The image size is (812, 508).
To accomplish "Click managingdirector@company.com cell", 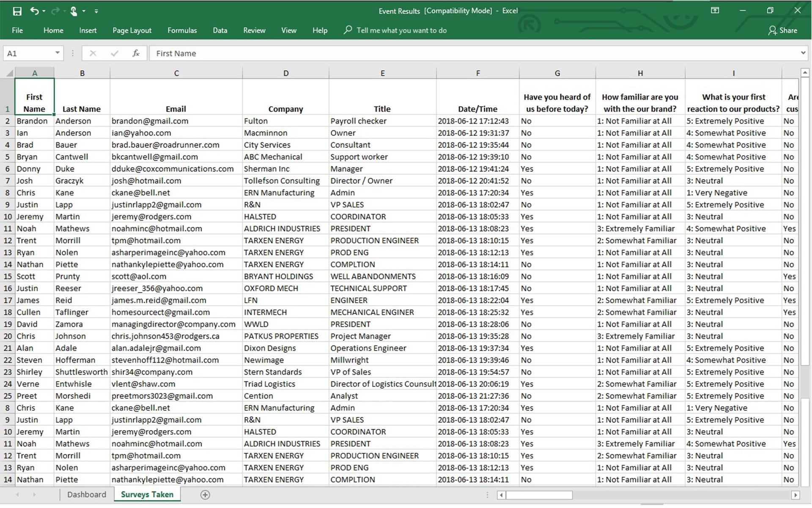I will coord(176,324).
